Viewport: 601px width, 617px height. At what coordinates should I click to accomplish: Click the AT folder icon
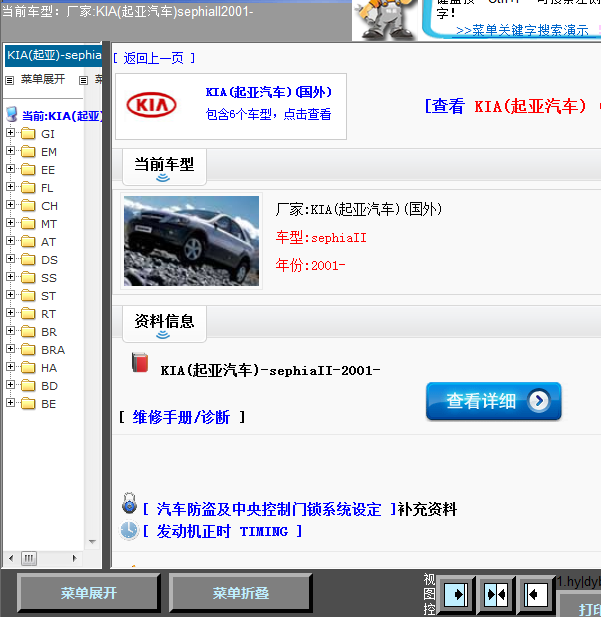(x=28, y=242)
